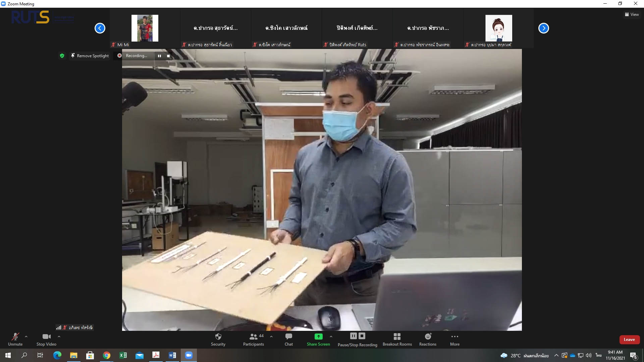Open Microsoft Store from taskbar
Viewport: 644px width, 362px height.
point(90,355)
